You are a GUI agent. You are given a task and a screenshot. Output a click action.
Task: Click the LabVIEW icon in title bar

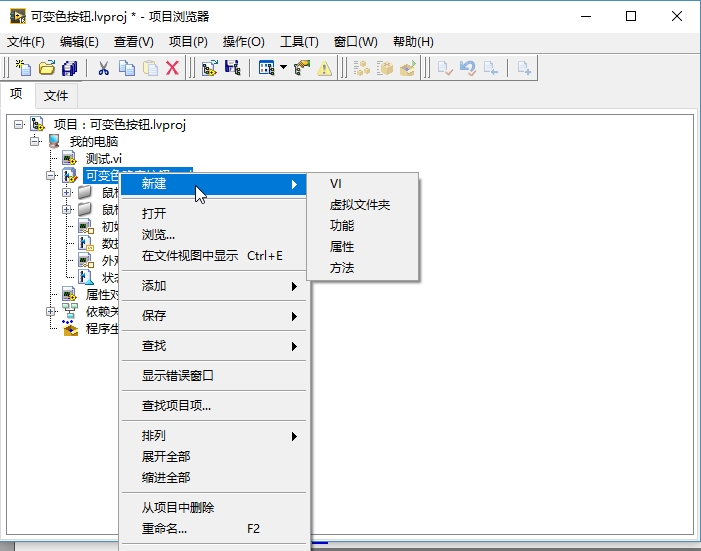18,16
